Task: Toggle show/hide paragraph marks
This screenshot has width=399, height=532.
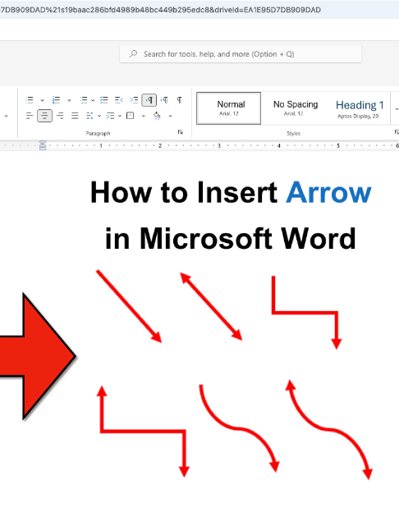Action: 180,100
